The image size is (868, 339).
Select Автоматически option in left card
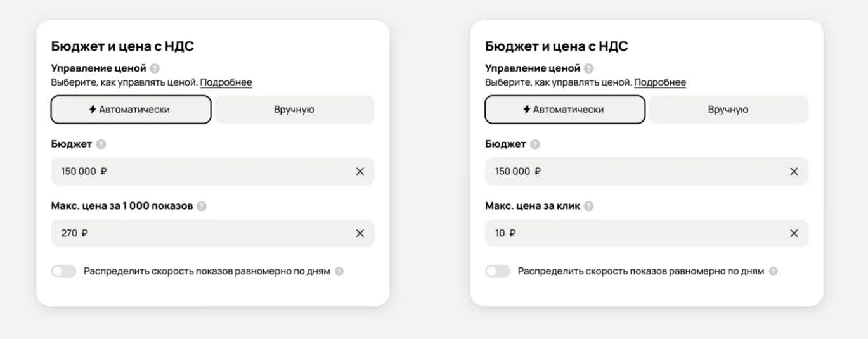coord(131,110)
